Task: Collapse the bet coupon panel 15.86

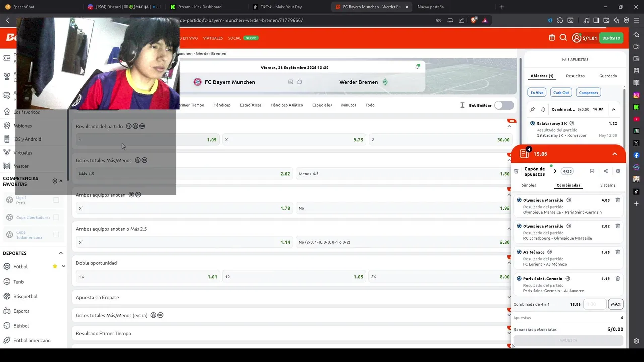Action: (615, 154)
